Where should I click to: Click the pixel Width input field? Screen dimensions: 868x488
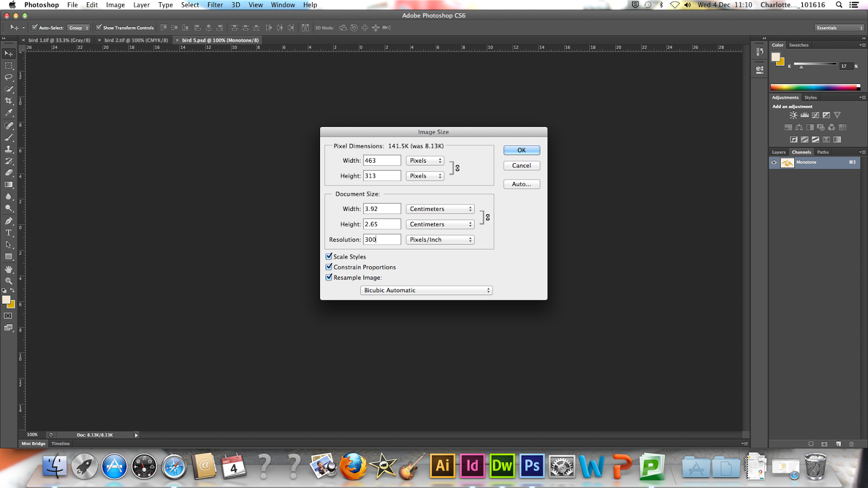[x=382, y=160]
